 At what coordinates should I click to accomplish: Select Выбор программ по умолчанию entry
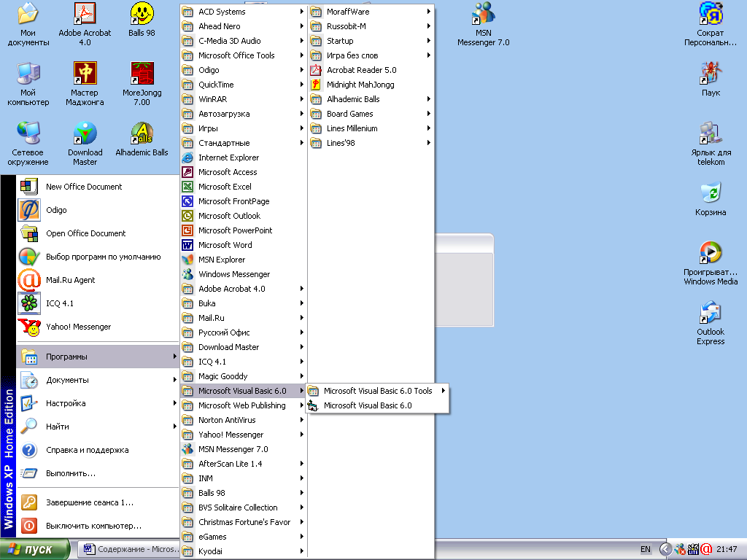[98, 257]
